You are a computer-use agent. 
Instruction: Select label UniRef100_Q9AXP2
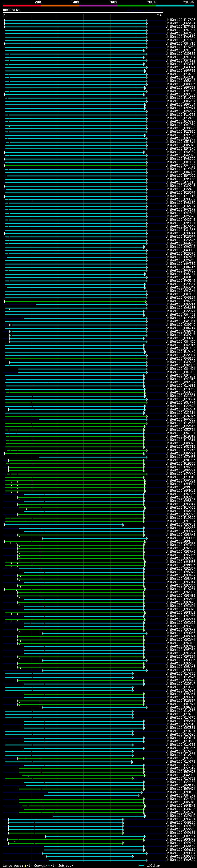[180, 792]
